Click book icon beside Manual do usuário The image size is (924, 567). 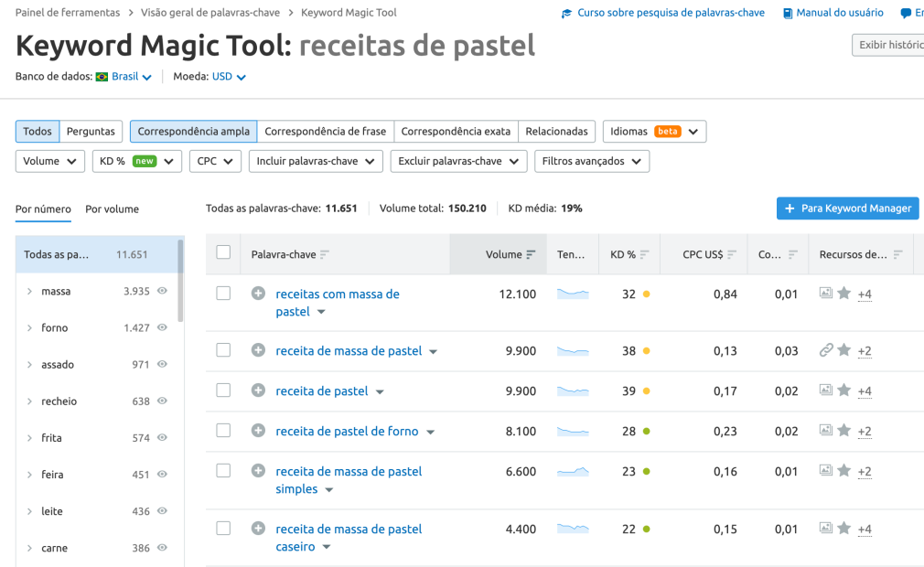(x=788, y=14)
